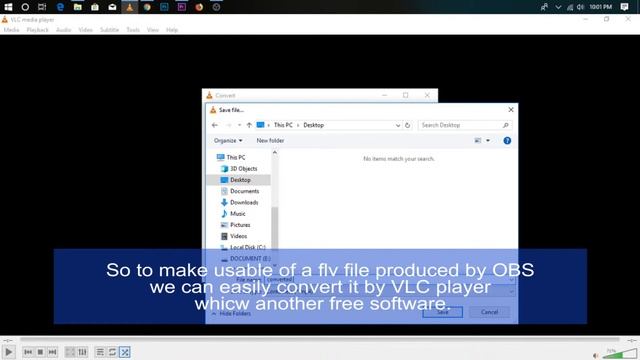Open the view options dropdown arrow
Image resolution: width=640 pixels, height=360 pixels.
pyautogui.click(x=488, y=140)
